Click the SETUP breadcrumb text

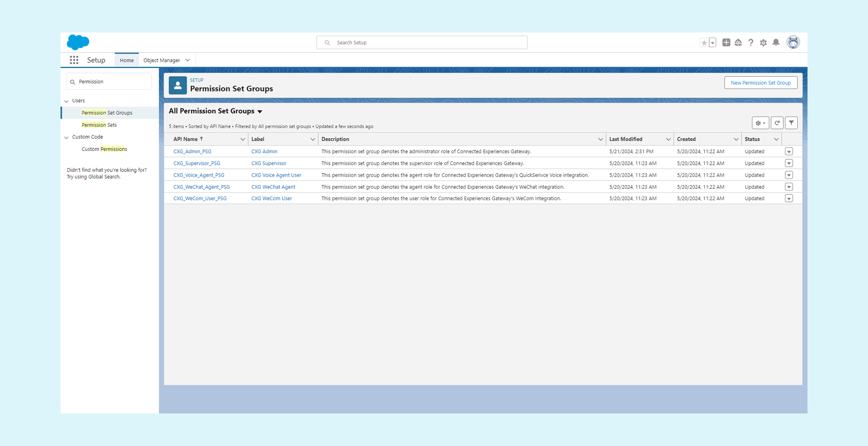tap(196, 80)
